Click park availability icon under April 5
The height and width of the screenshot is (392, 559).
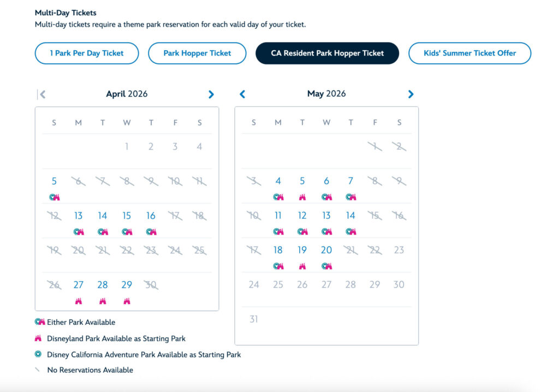[55, 197]
